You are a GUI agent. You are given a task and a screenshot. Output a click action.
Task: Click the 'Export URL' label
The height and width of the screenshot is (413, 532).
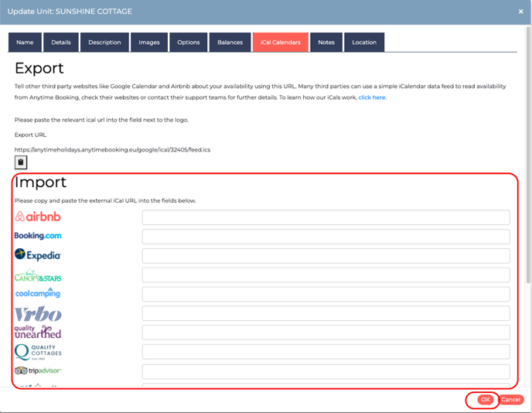(30, 135)
